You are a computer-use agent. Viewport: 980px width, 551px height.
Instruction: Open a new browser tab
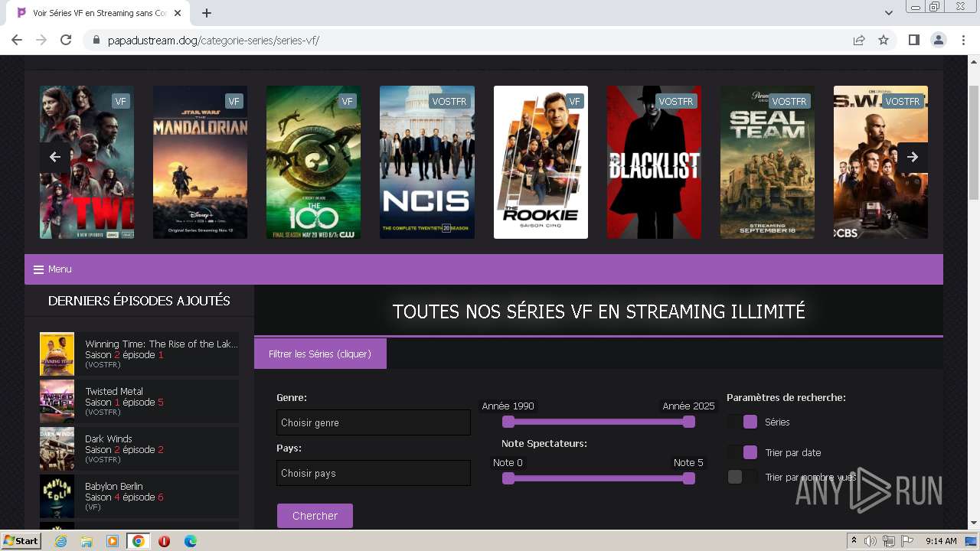click(207, 13)
